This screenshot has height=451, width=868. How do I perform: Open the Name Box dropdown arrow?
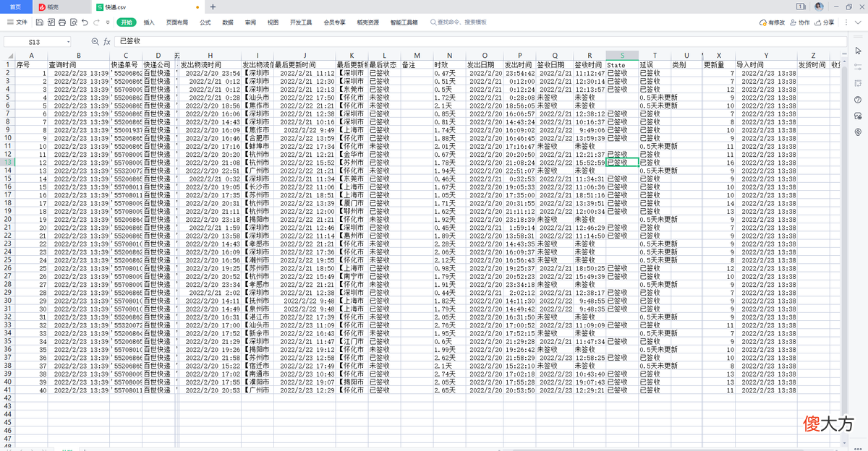point(69,42)
